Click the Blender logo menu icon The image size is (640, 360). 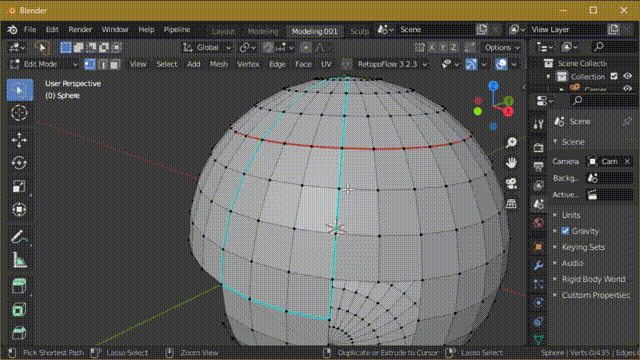tap(12, 29)
